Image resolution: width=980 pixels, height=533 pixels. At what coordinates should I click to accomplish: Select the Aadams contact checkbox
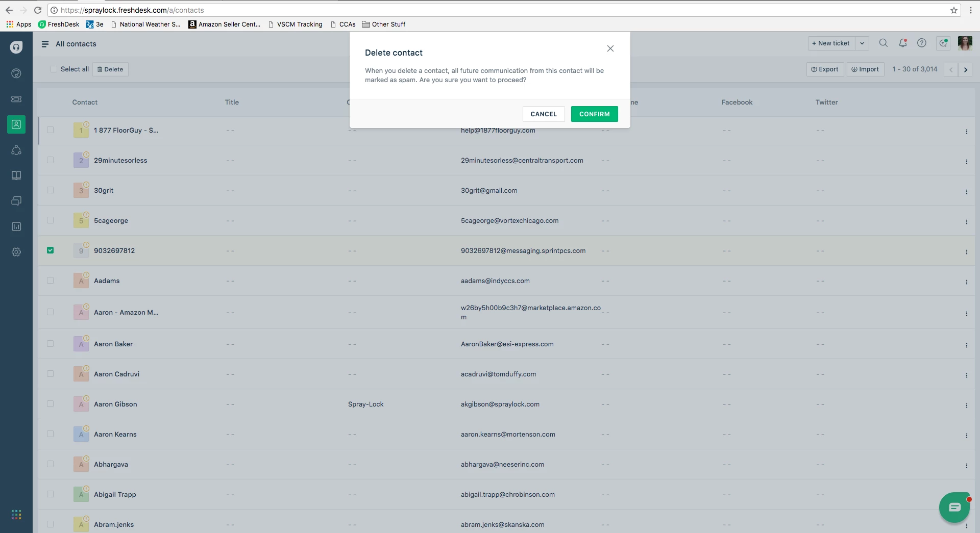(50, 281)
